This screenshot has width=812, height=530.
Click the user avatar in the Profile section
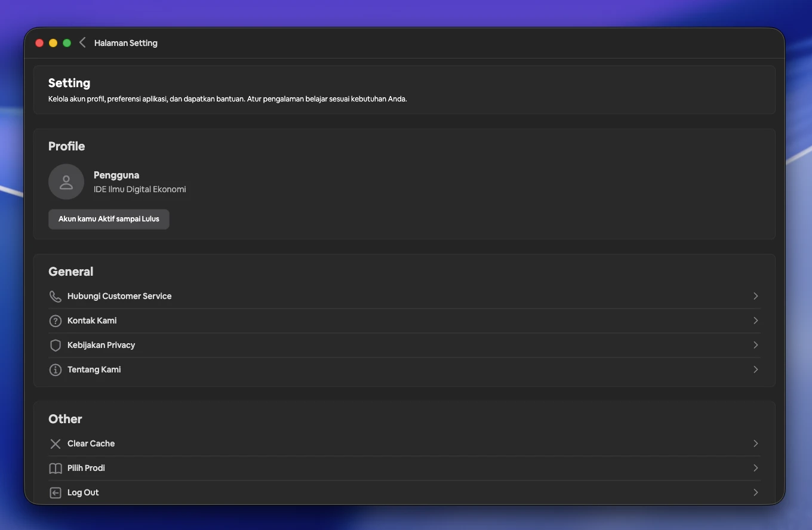point(66,181)
